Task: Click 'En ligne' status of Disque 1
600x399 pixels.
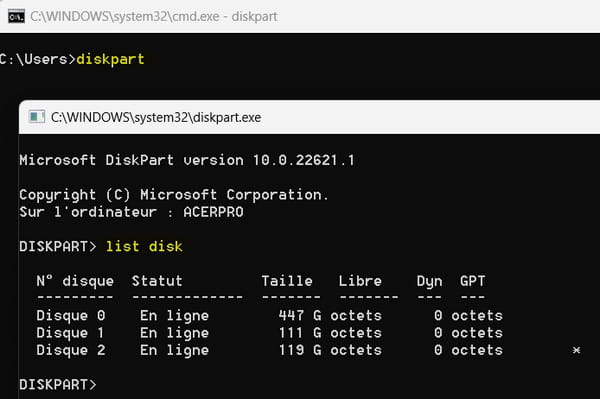Action: coord(174,333)
